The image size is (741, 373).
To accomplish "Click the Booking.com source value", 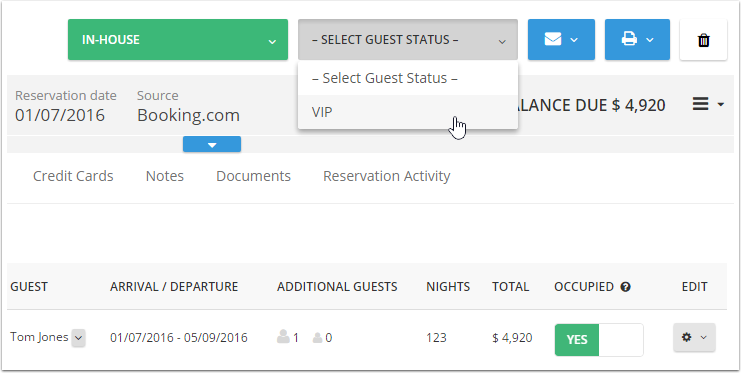I will pos(189,115).
